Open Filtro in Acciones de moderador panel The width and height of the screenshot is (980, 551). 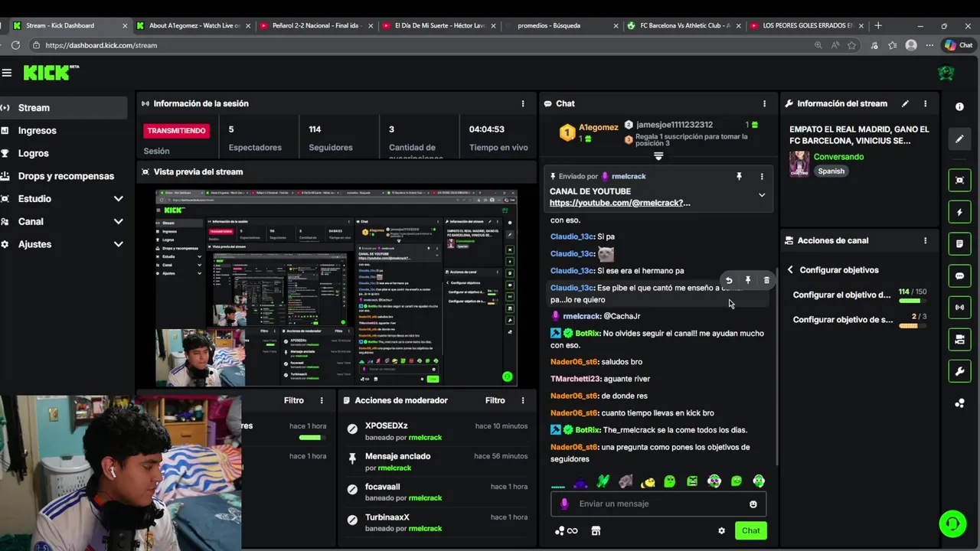tap(495, 400)
